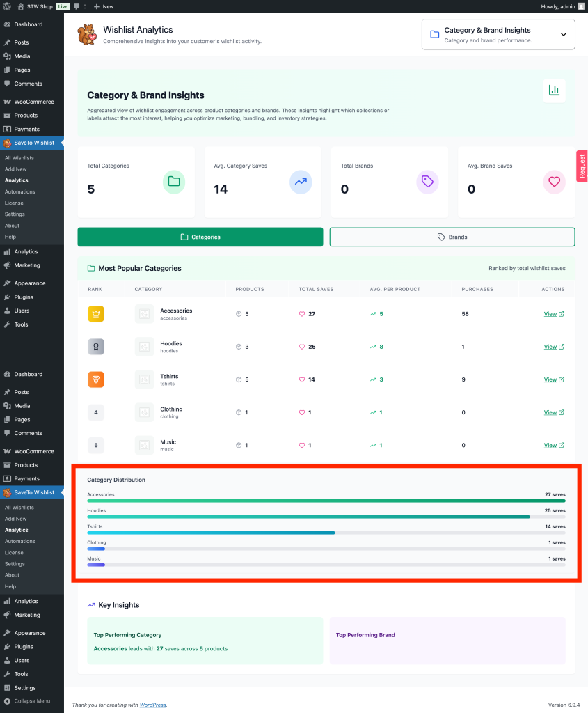The image size is (588, 713).
Task: Open the New menu in the admin bar
Action: pos(103,6)
